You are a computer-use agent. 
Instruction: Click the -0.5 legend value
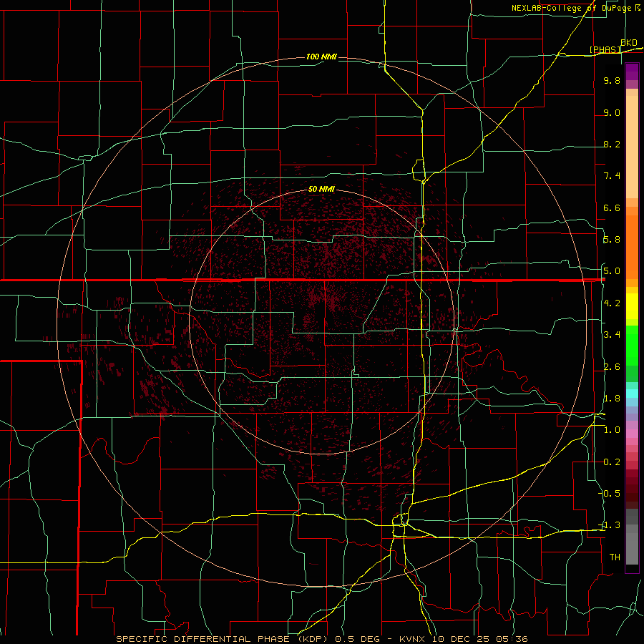pyautogui.click(x=610, y=494)
